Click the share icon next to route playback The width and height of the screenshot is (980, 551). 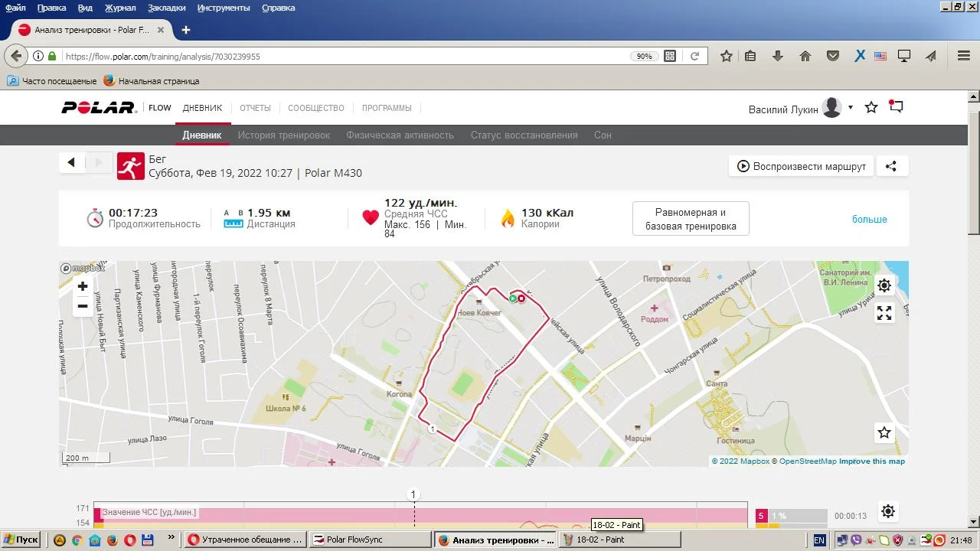[x=891, y=166]
